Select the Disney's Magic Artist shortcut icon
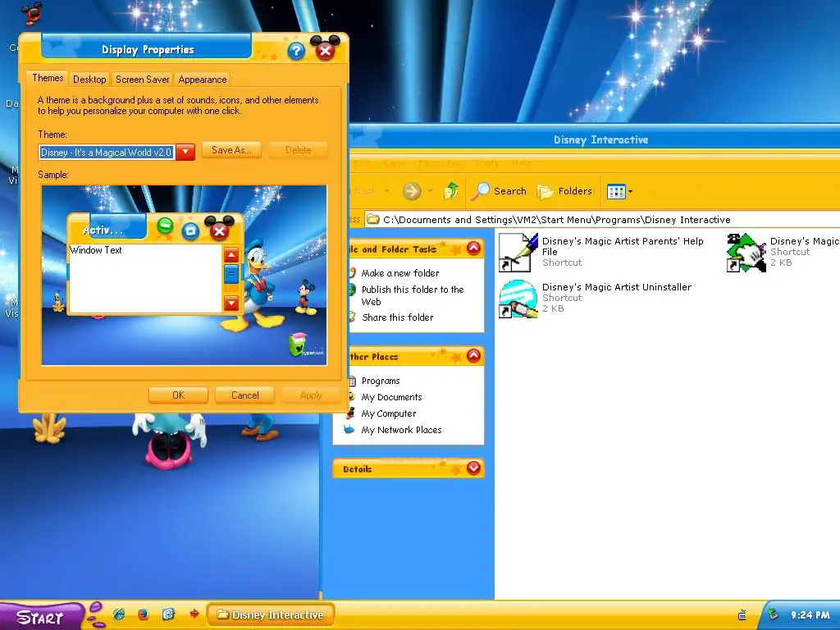The height and width of the screenshot is (630, 840). (746, 252)
